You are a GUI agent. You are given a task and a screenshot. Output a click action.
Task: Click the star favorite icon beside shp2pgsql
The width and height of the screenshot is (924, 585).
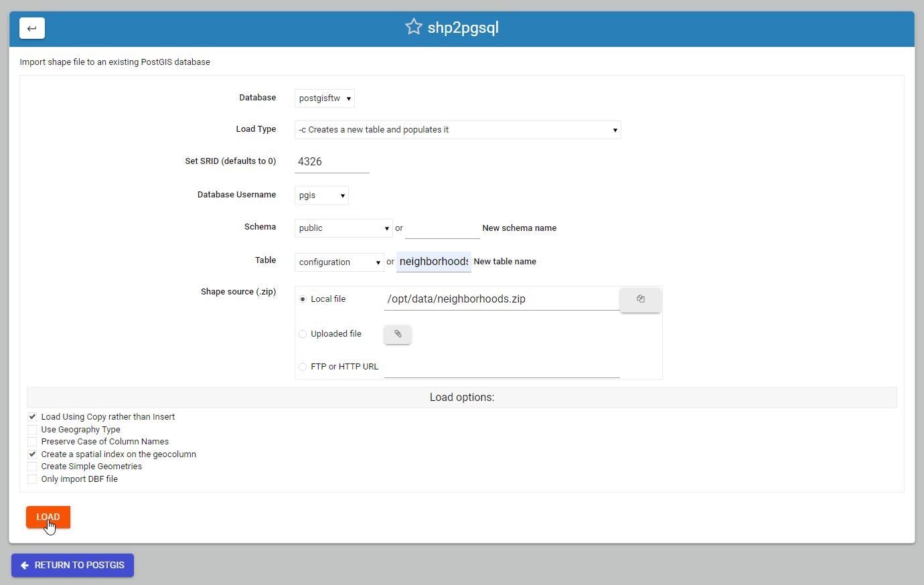(414, 27)
